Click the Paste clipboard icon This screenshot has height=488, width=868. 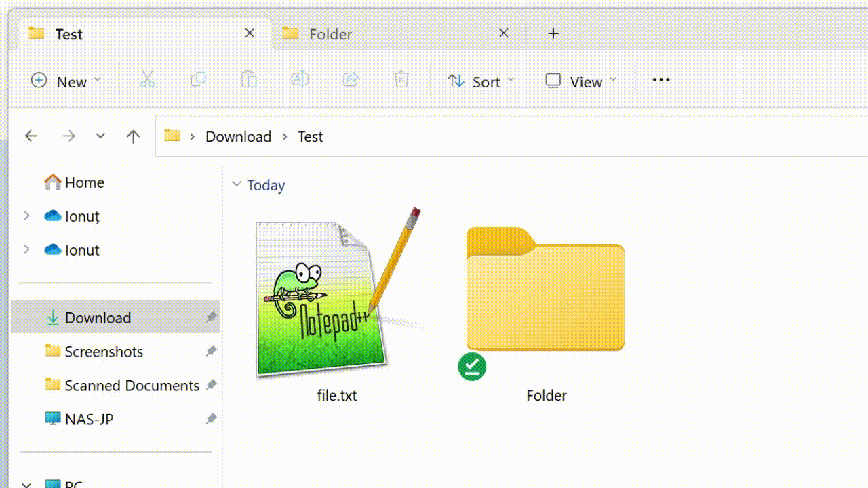pyautogui.click(x=249, y=80)
